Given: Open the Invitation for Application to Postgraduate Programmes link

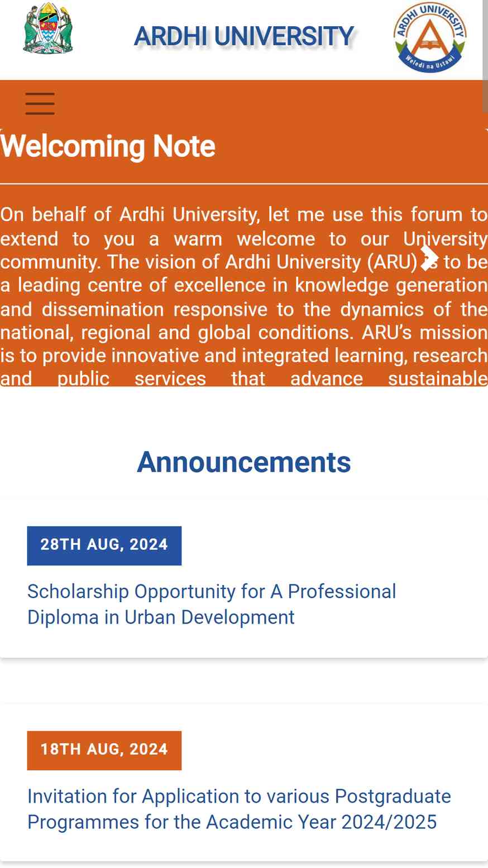Looking at the screenshot, I should [x=239, y=809].
